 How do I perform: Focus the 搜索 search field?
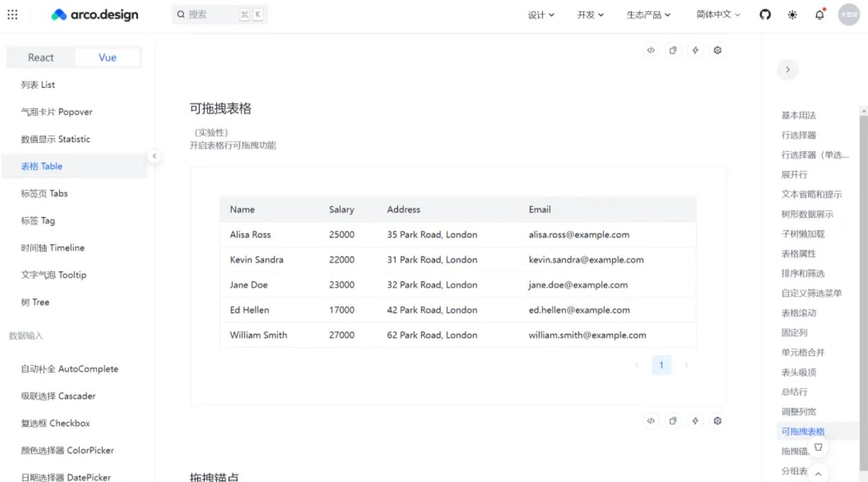[219, 14]
